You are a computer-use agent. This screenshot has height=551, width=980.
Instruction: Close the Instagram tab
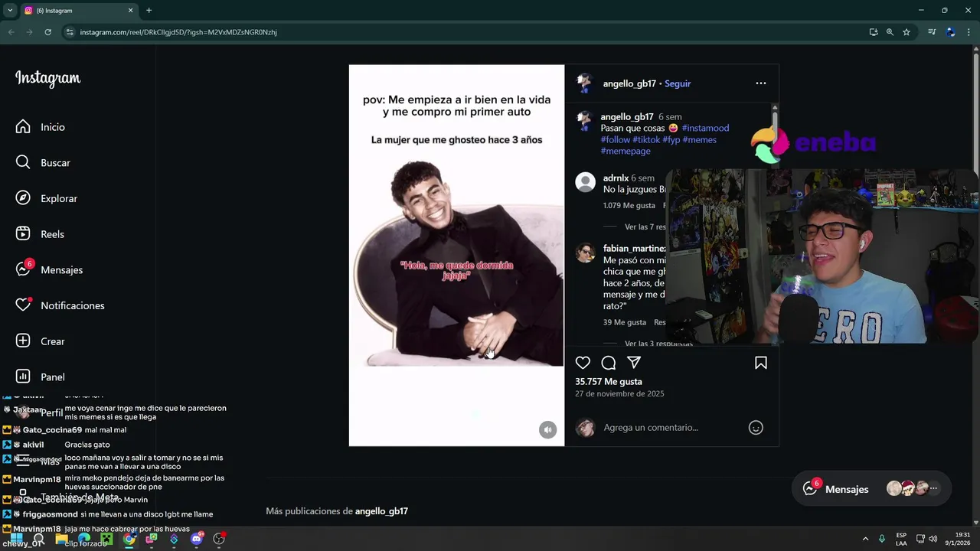click(130, 10)
